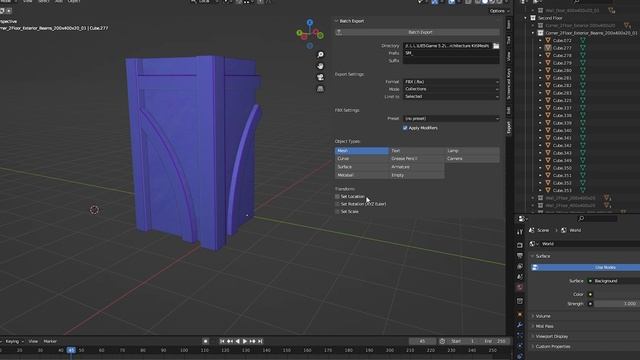Switch to the Item sidebar tab
The width and height of the screenshot is (640, 360).
point(509,25)
